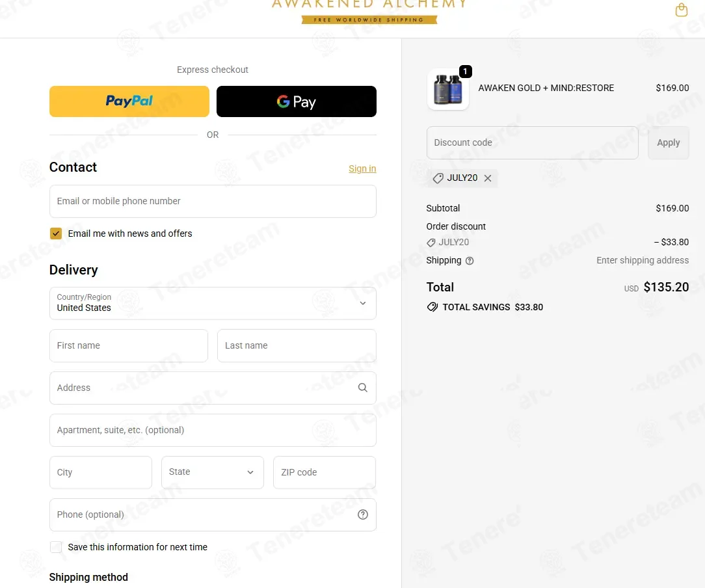Viewport: 705px width, 588px height.
Task: Click the – $33.80 discount amount
Action: (x=671, y=242)
